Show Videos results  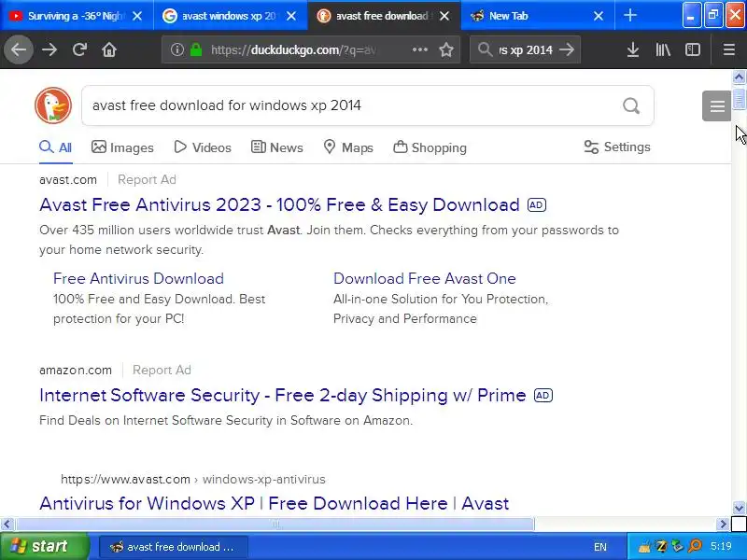pos(203,147)
